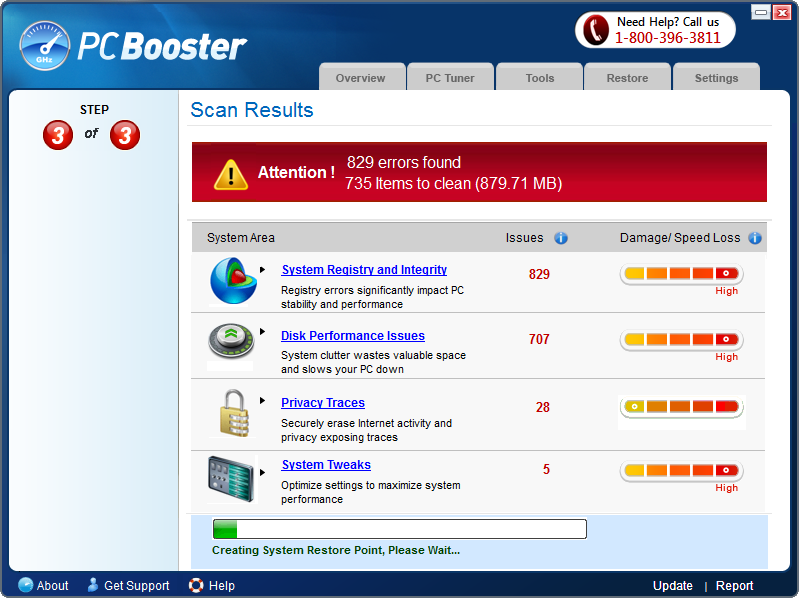Click the System Area column header
The image size is (799, 598).
pyautogui.click(x=241, y=238)
